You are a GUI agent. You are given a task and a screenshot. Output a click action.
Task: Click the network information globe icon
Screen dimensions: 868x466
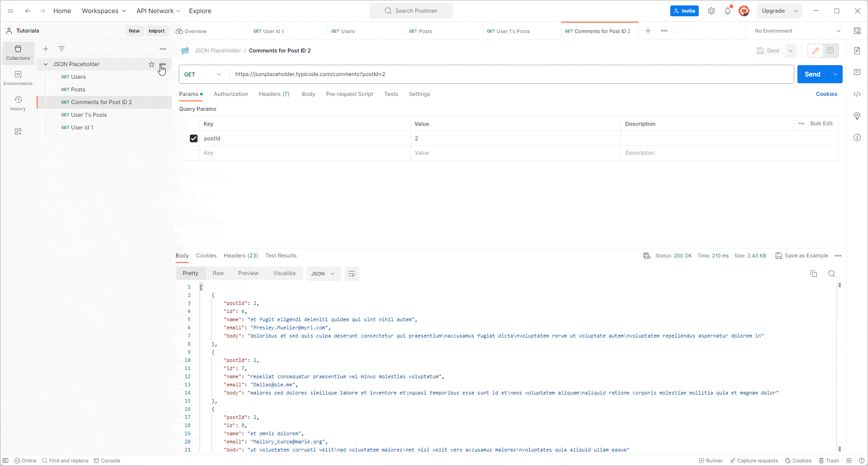pyautogui.click(x=647, y=256)
